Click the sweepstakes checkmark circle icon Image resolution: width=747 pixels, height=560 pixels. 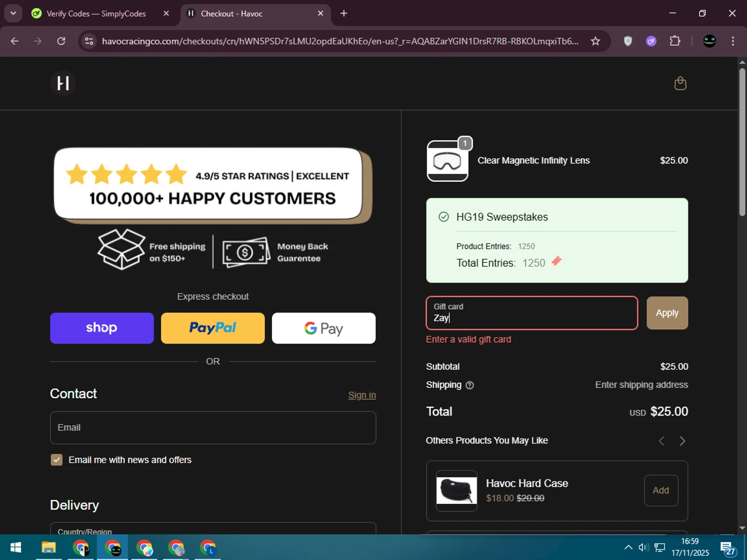pyautogui.click(x=444, y=217)
